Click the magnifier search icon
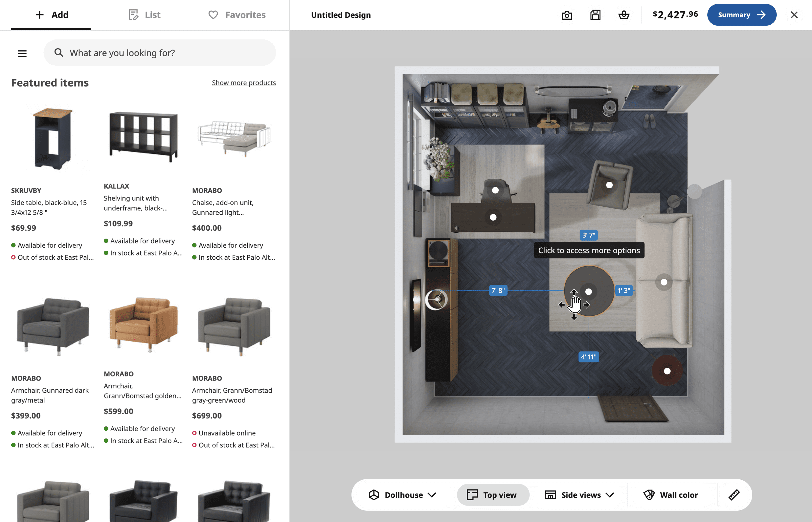The height and width of the screenshot is (522, 812). point(59,53)
